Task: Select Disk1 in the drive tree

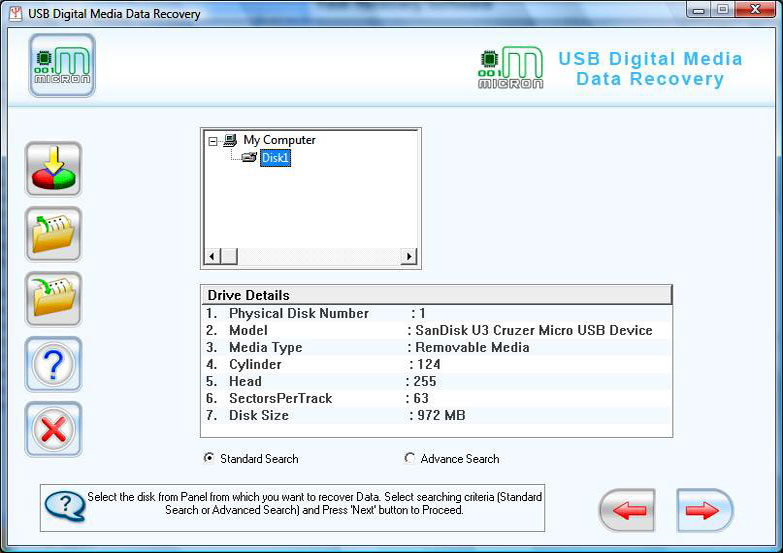Action: (x=275, y=158)
